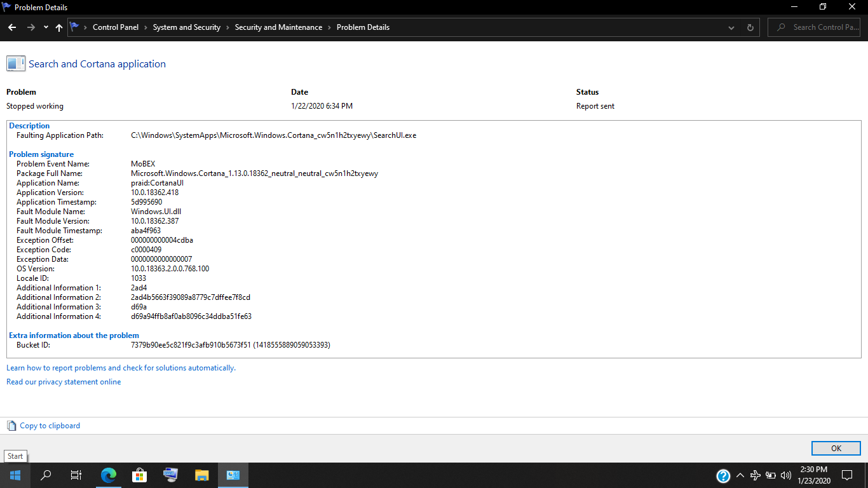
Task: Click the Control Panel flag icon in address bar
Action: coord(74,27)
